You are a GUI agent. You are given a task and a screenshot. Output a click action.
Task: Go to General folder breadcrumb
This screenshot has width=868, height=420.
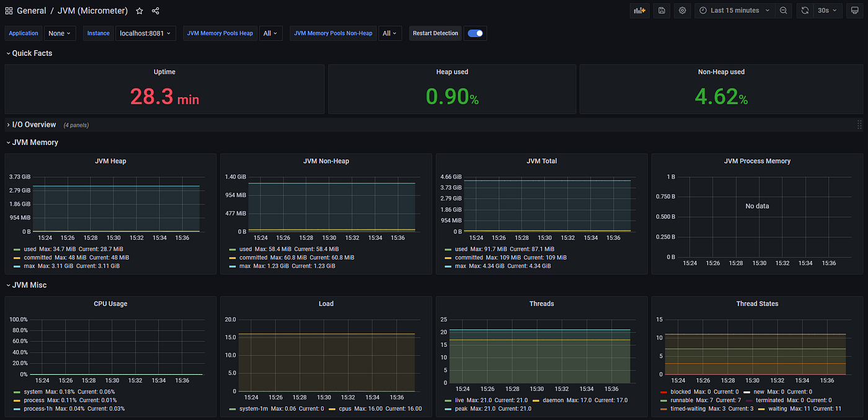32,11
